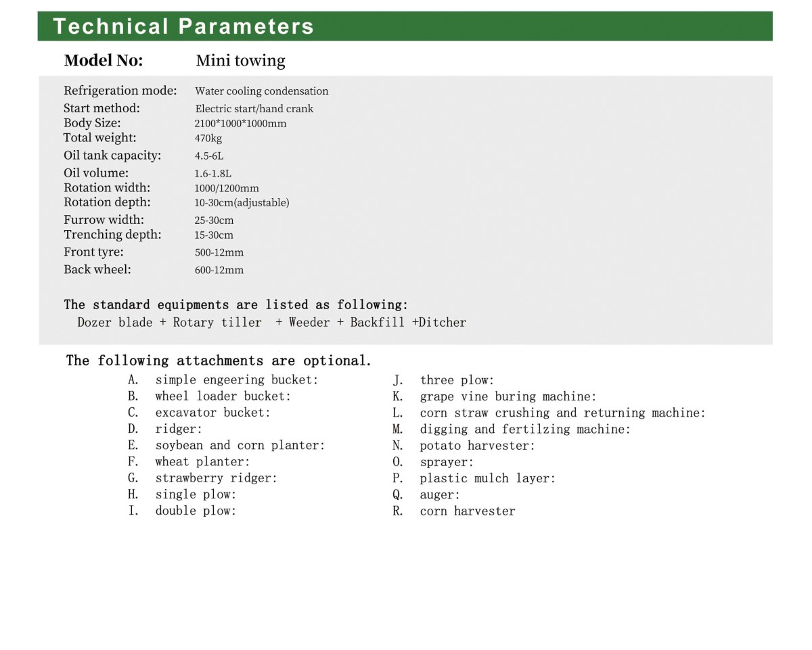Select option L corn straw crushing machine
Screen dimensions: 812x650
(562, 413)
